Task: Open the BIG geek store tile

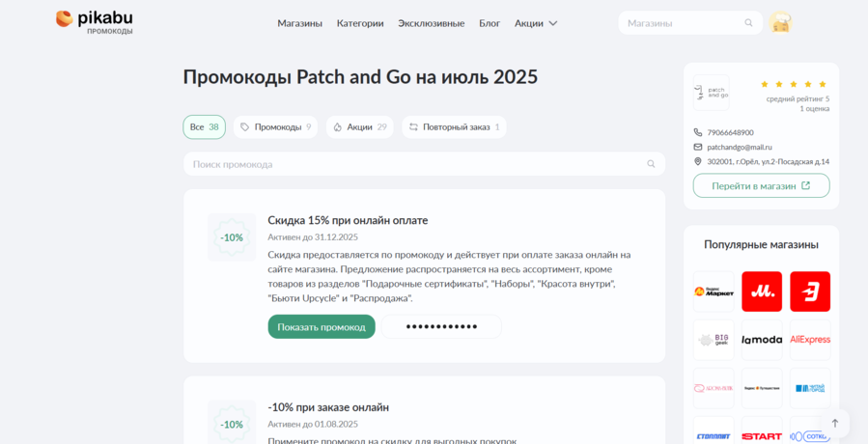Action: [714, 340]
